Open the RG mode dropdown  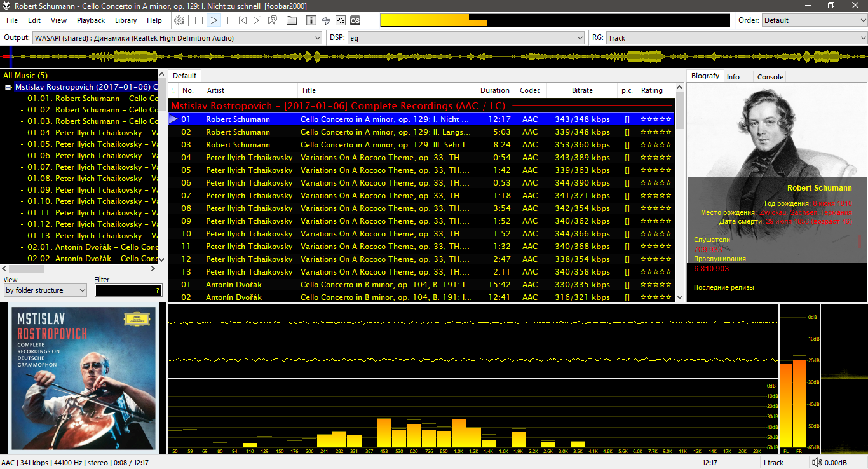736,38
